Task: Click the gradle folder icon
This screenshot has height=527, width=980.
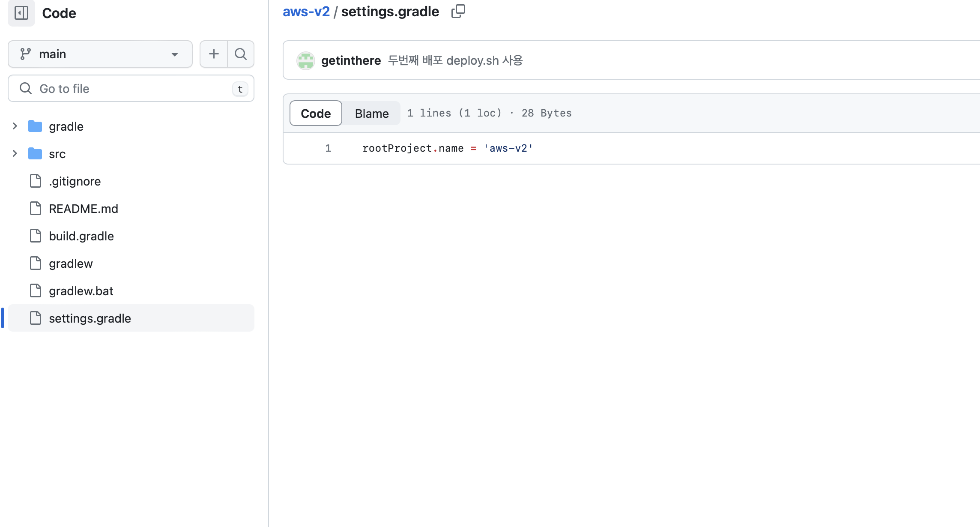Action: coord(35,126)
